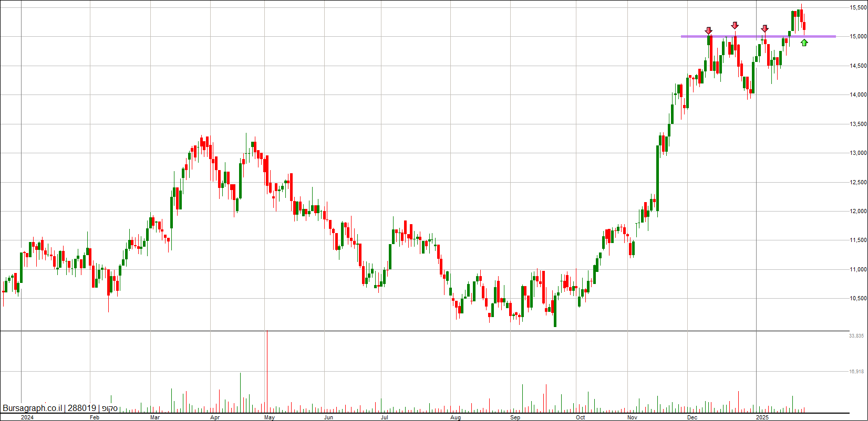
Task: Click the 14,500 price level label
Action: pos(859,66)
